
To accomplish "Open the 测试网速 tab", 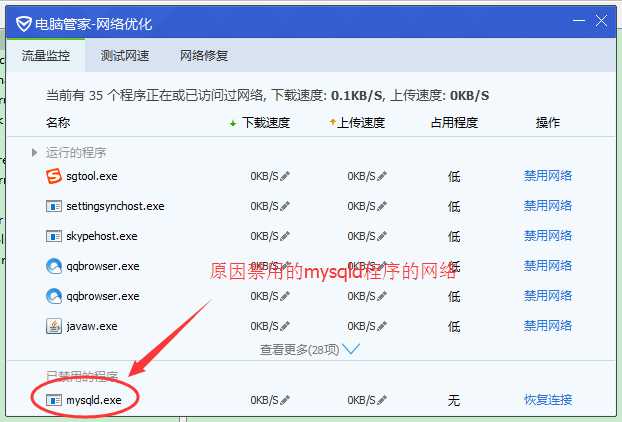I will (125, 56).
